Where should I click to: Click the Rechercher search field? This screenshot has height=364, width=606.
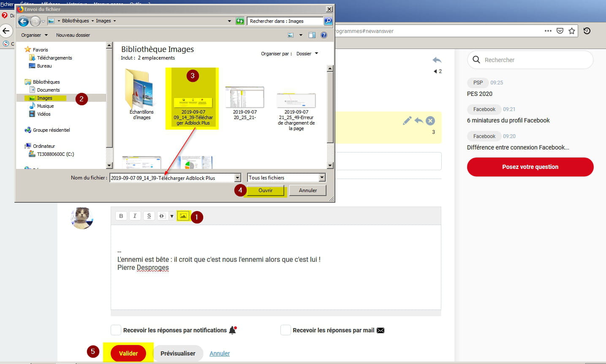[530, 60]
